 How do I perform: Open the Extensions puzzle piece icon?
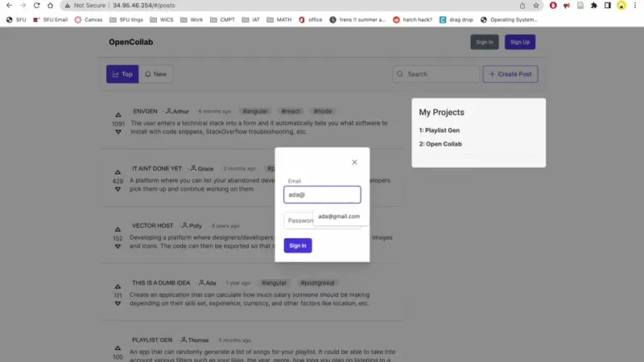[x=594, y=6]
